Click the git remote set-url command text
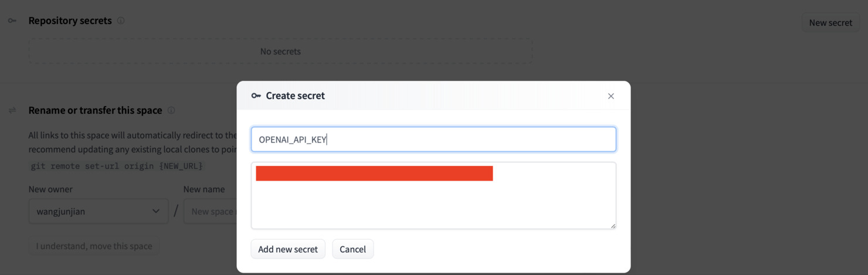Screen dimensions: 868x275 click(116, 166)
